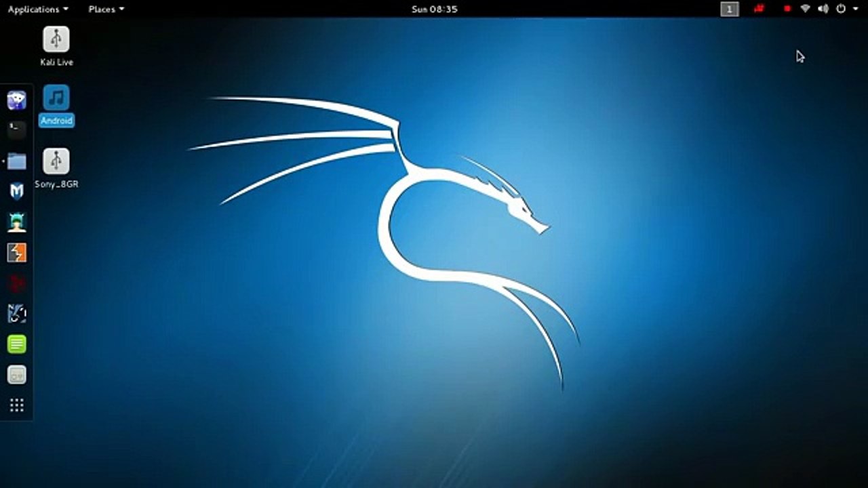Screen dimensions: 868x488
Task: Click the red recording indicator dot
Action: click(x=787, y=9)
